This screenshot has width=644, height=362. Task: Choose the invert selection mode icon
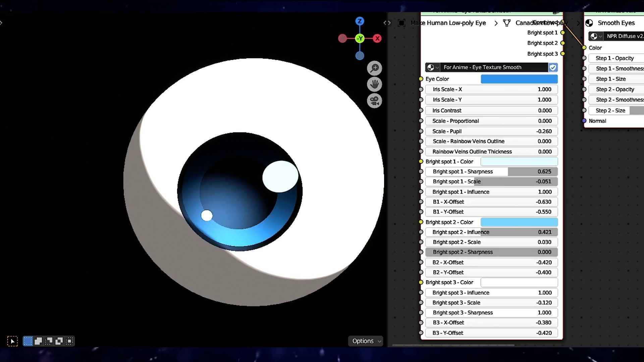point(59,341)
